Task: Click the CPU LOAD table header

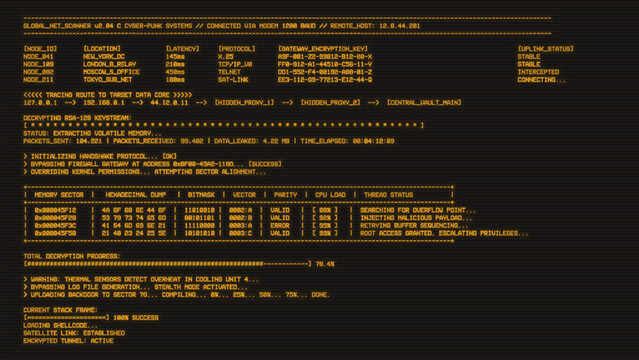Action: (330, 194)
